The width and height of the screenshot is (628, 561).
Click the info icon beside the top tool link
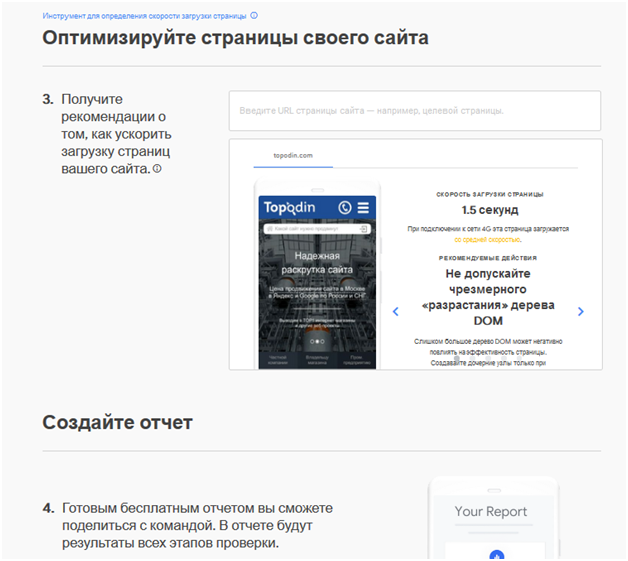pyautogui.click(x=254, y=16)
